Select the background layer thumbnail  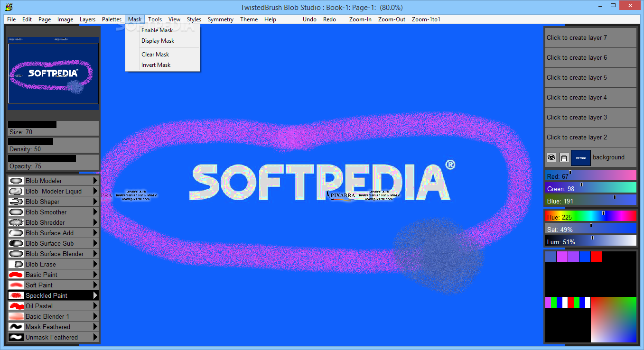point(580,158)
